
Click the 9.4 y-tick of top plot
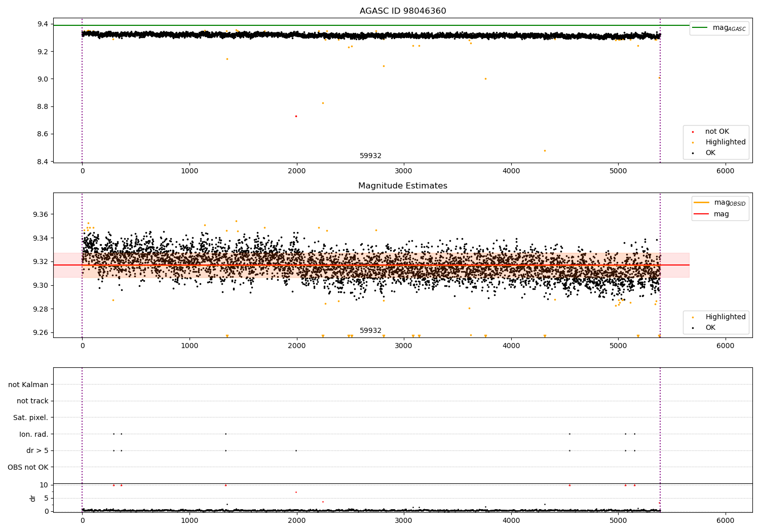[43, 24]
